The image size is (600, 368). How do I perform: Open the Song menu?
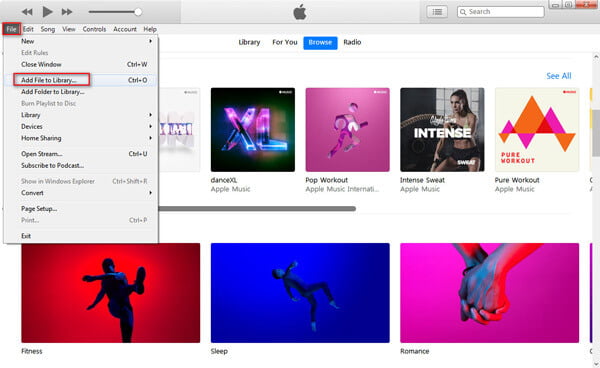(x=48, y=29)
